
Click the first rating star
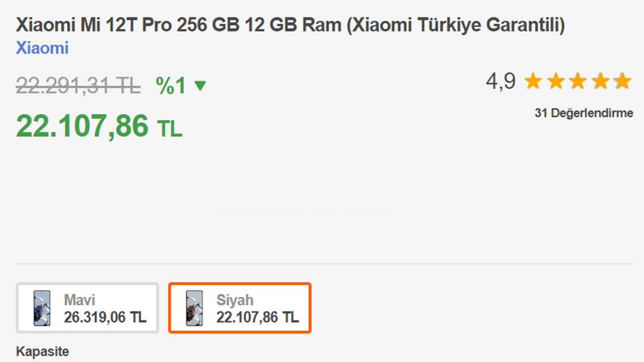pos(533,81)
